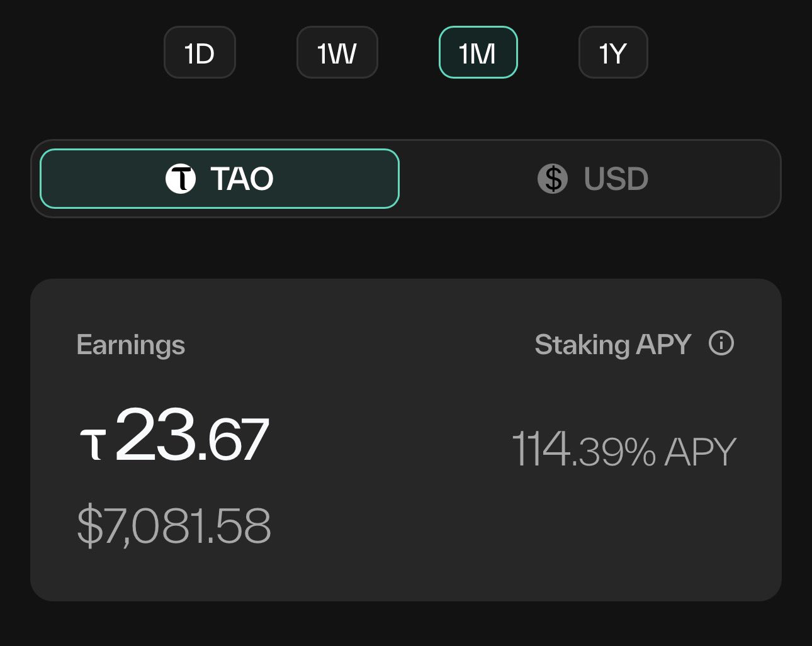Image resolution: width=812 pixels, height=646 pixels.
Task: Switch earnings display to USD
Action: tap(592, 179)
